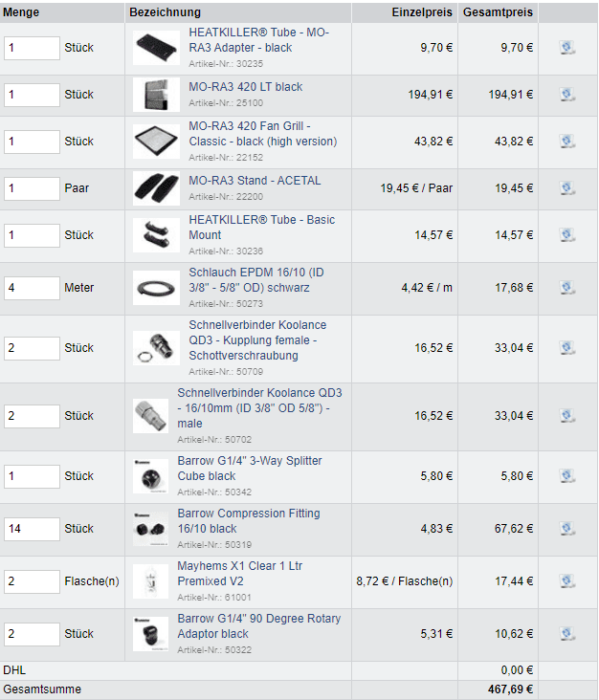
Task: Click refresh icon for MO-RA3 420 LT black row
Action: click(567, 95)
